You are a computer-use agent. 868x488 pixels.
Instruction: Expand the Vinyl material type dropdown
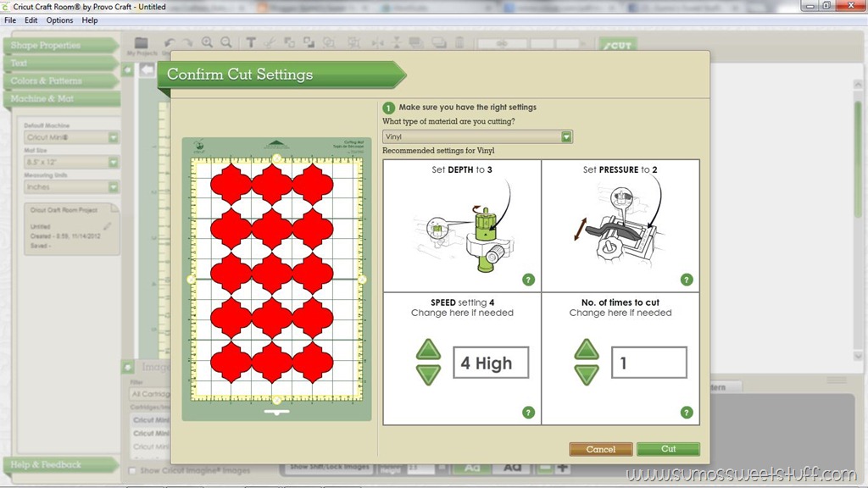pyautogui.click(x=565, y=136)
